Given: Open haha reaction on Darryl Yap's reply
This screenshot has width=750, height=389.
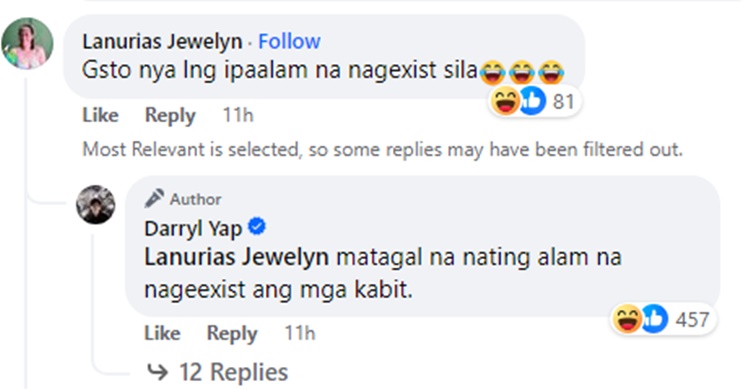Looking at the screenshot, I should pos(628,319).
